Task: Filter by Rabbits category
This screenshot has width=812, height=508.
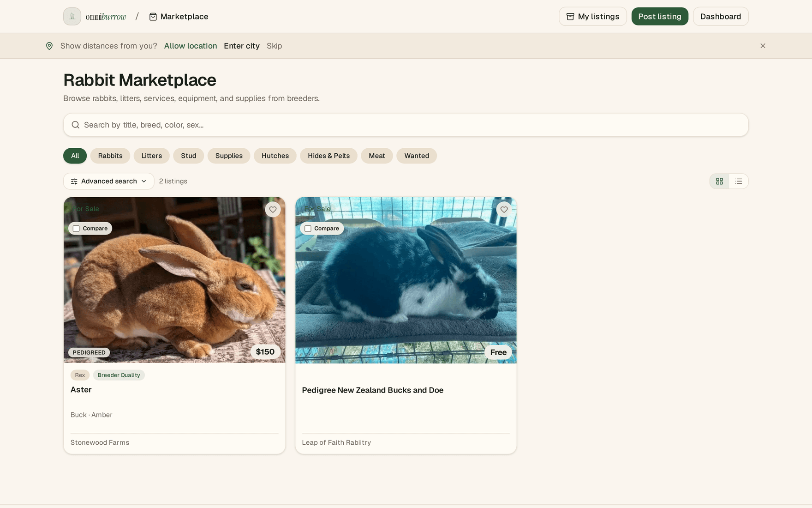Action: click(110, 156)
